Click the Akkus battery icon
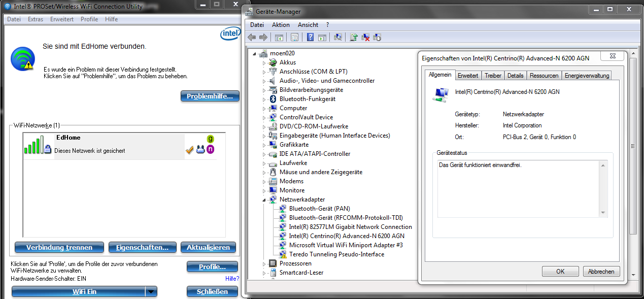This screenshot has width=644, height=299. click(x=273, y=62)
